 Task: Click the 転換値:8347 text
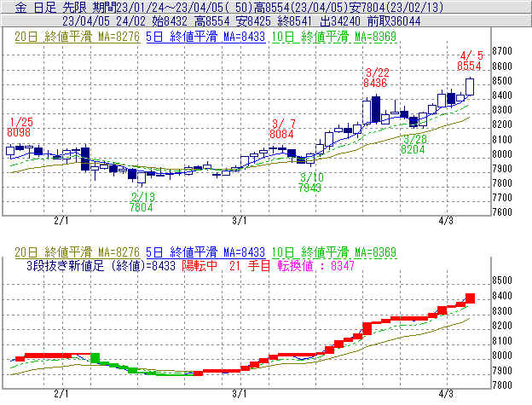pyautogui.click(x=315, y=266)
